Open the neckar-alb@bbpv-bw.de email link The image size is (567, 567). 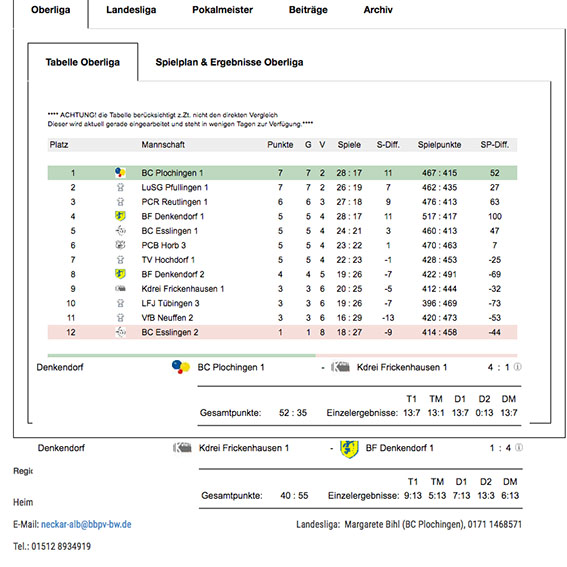pyautogui.click(x=86, y=524)
